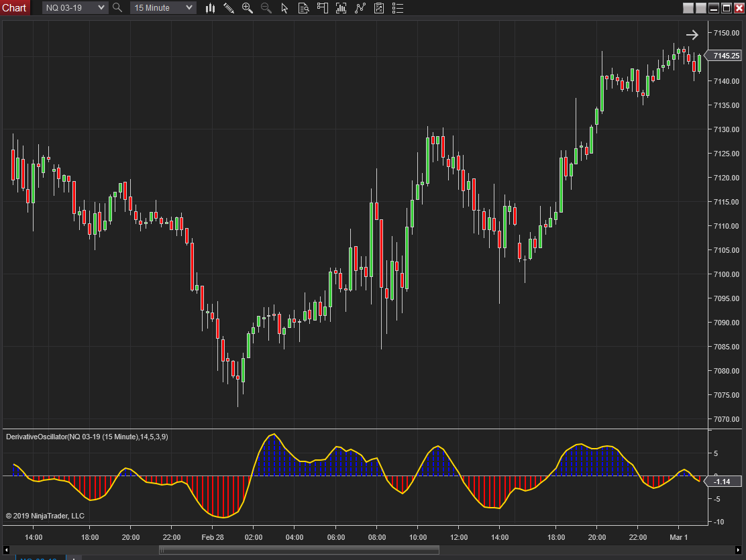Maximize the chart window
Image resolution: width=746 pixels, height=560 pixels.
727,8
